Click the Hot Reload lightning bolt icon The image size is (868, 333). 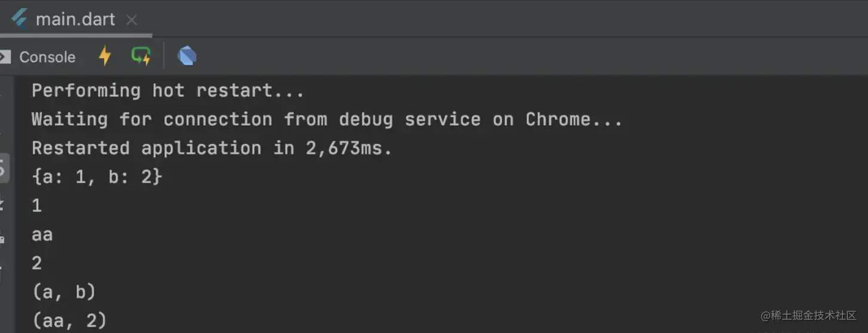tap(105, 56)
